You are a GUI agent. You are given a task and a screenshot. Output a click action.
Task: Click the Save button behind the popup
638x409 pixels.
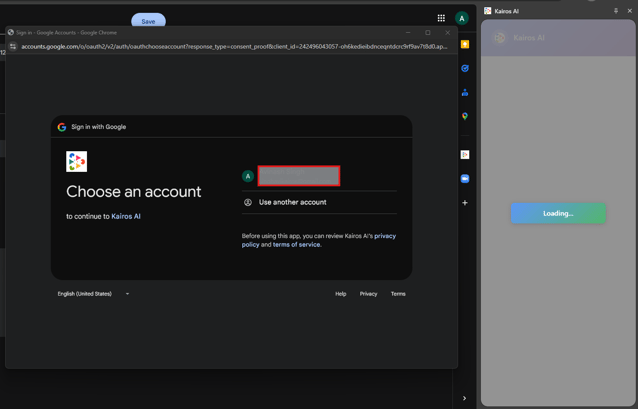(148, 21)
